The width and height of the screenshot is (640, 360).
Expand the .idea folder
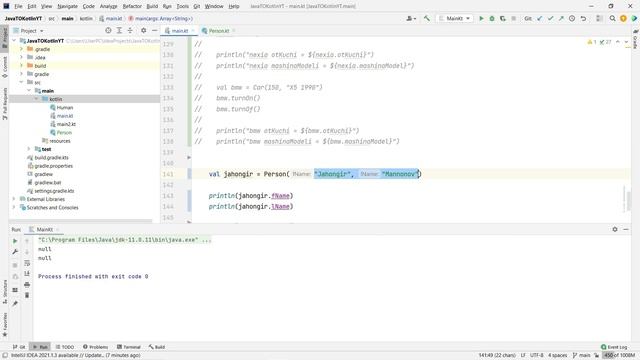pos(22,57)
